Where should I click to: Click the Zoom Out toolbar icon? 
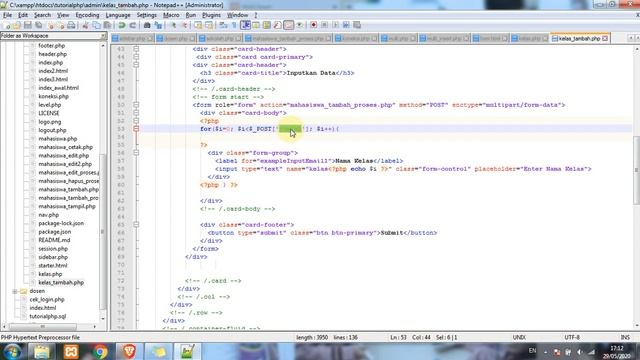click(x=185, y=25)
